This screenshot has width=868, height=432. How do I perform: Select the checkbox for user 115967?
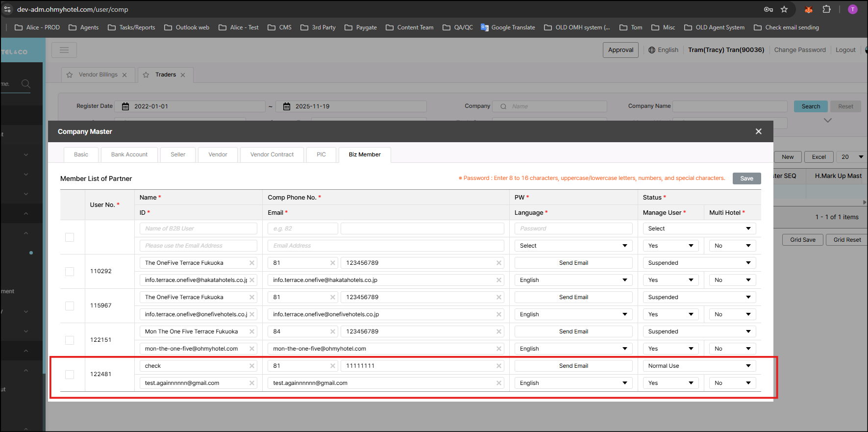point(70,306)
